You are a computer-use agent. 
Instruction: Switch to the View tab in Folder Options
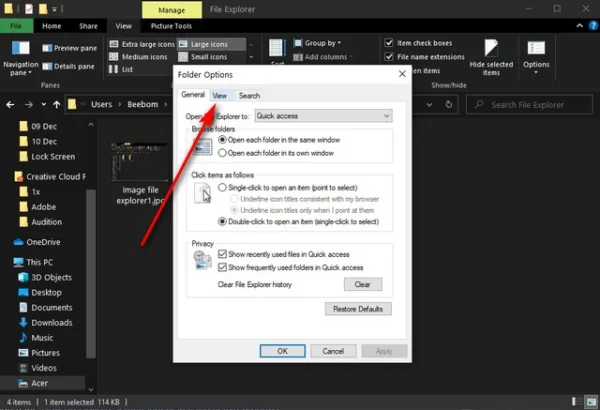coord(220,96)
